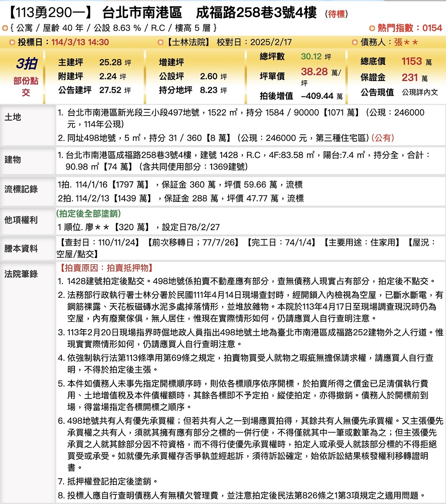Image resolution: width=446 pixels, height=504 pixels.
Task: Select the 土地 section label
Action: click(x=13, y=117)
